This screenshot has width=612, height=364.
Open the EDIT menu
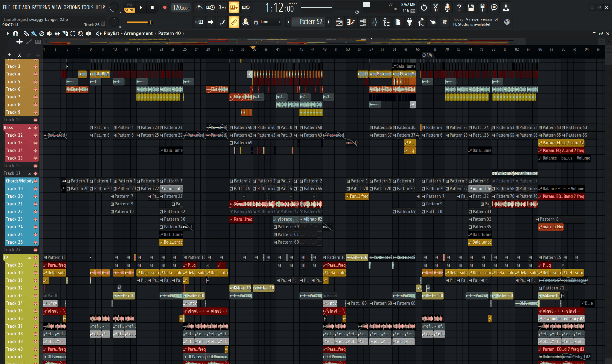[17, 7]
